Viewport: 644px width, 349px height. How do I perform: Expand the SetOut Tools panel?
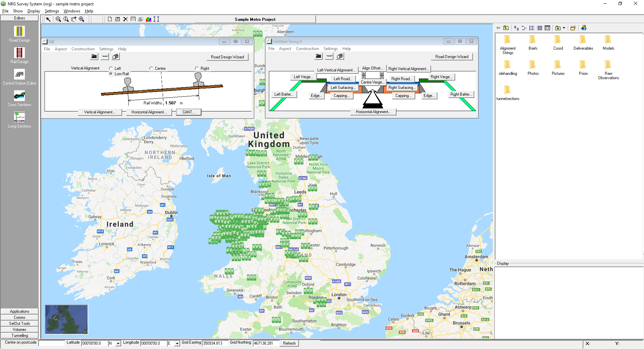(19, 323)
